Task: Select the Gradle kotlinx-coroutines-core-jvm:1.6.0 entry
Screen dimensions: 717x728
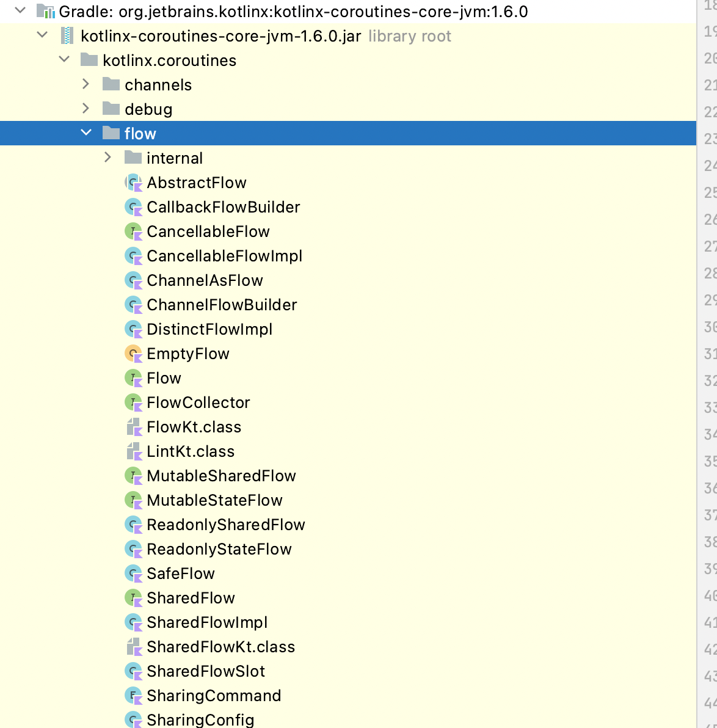Action: pos(293,12)
